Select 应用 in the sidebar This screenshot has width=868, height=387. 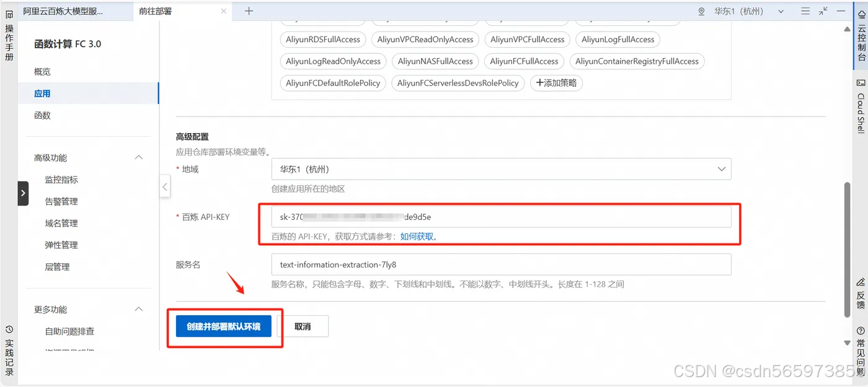click(42, 93)
